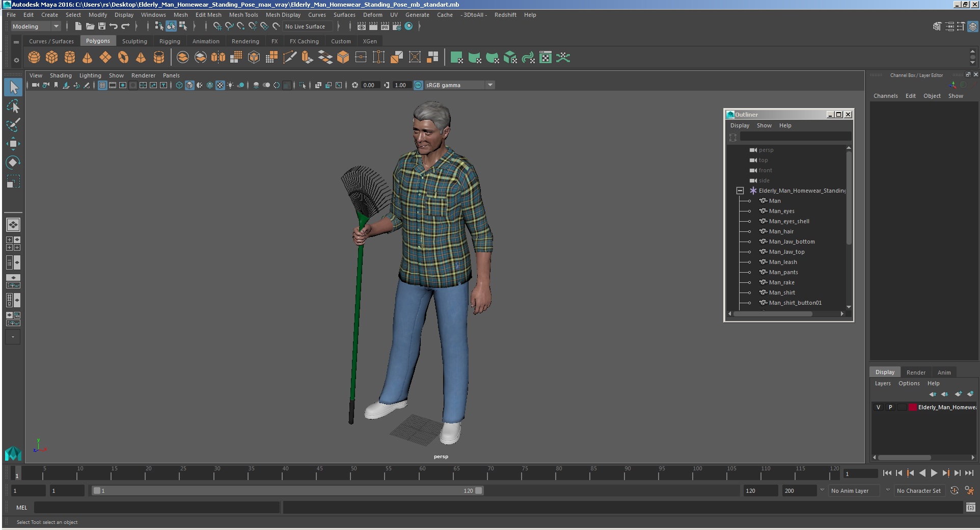980x530 pixels.
Task: Choose the Move tool in toolbox
Action: (x=13, y=144)
